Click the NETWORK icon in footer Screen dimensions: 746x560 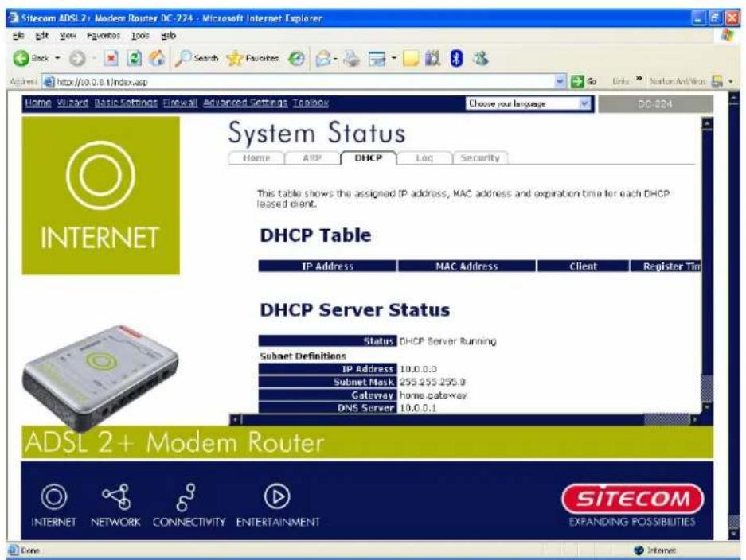pos(116,496)
